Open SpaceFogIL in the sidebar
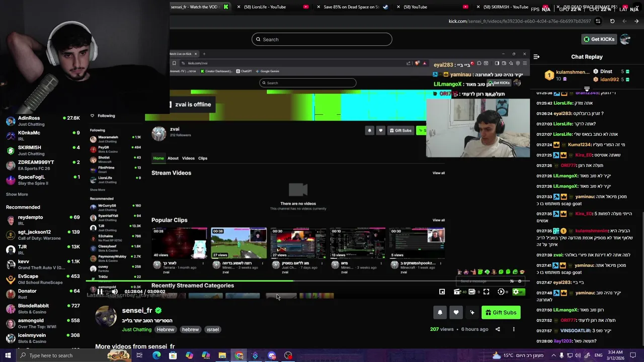This screenshot has width=644, height=362. tap(43, 180)
